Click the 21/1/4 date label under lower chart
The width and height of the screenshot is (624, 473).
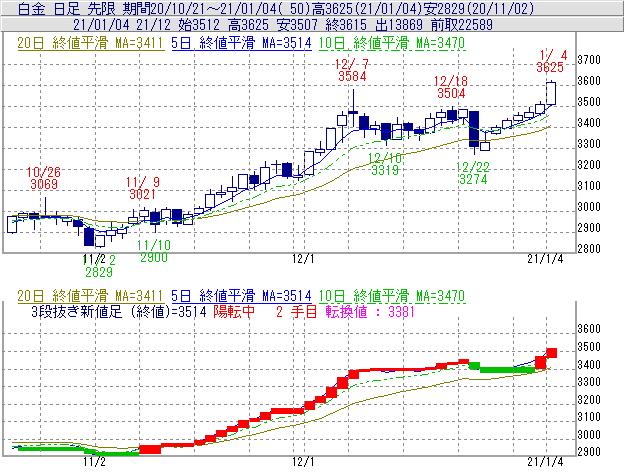pos(545,461)
